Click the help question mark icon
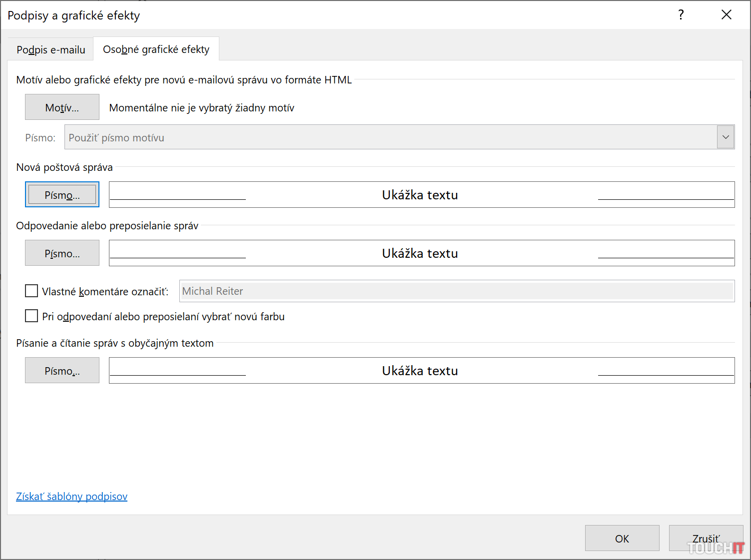Viewport: 751px width, 560px height. click(x=681, y=15)
